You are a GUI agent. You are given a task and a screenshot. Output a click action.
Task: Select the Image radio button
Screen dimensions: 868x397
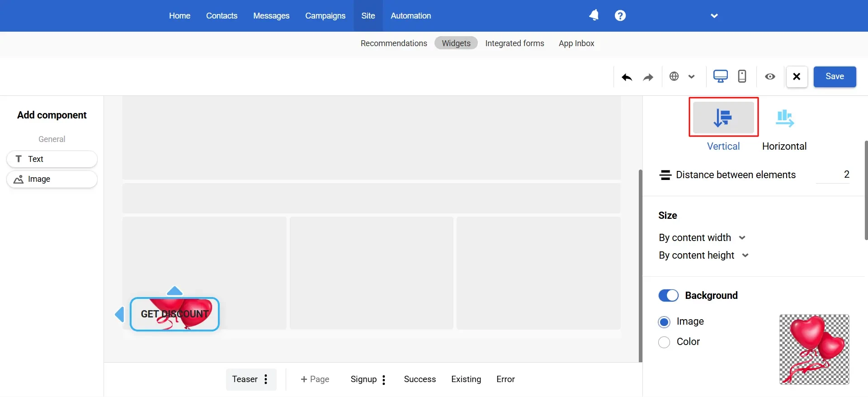click(664, 322)
